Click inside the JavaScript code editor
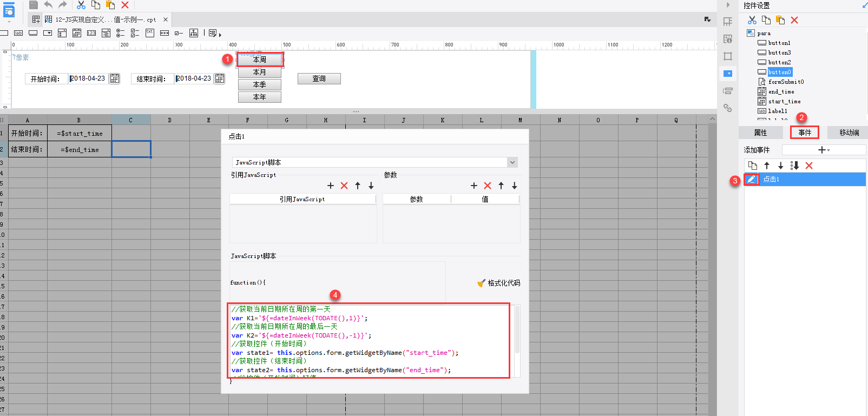The width and height of the screenshot is (868, 416). 371,341
